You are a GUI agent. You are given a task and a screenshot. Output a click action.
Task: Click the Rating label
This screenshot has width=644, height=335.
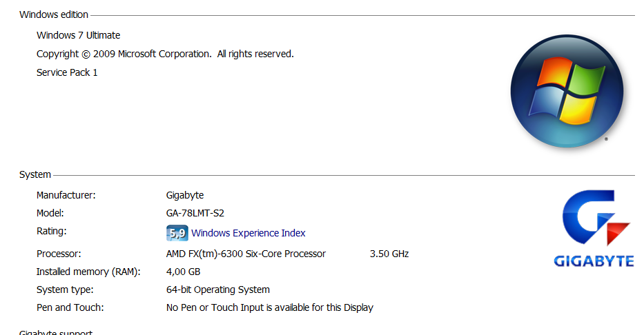pos(51,232)
